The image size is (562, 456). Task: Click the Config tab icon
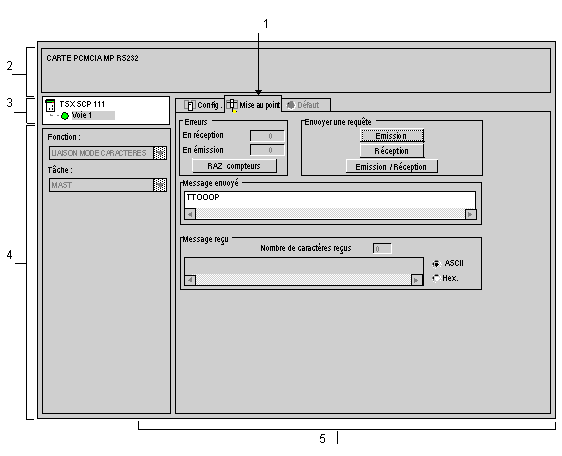pyautogui.click(x=190, y=105)
